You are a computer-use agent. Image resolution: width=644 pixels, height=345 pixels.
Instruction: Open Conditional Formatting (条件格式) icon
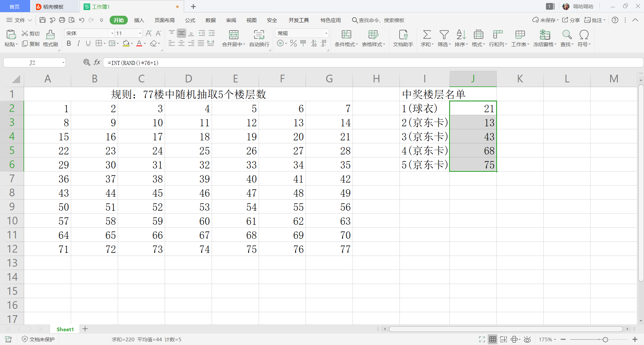(346, 35)
